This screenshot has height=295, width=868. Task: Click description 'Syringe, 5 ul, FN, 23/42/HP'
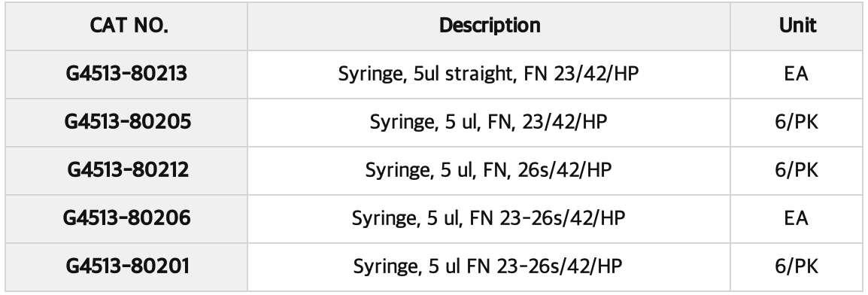488,123
